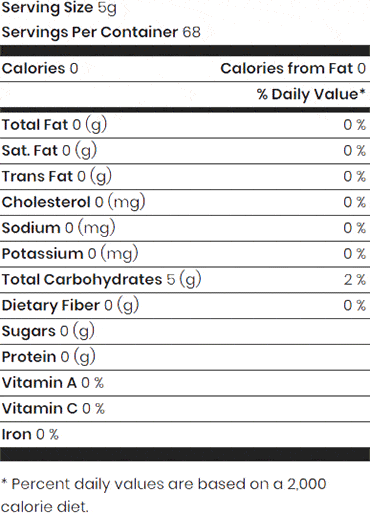
Task: Click the Calories from Fat 0 text
Action: pyautogui.click(x=293, y=69)
